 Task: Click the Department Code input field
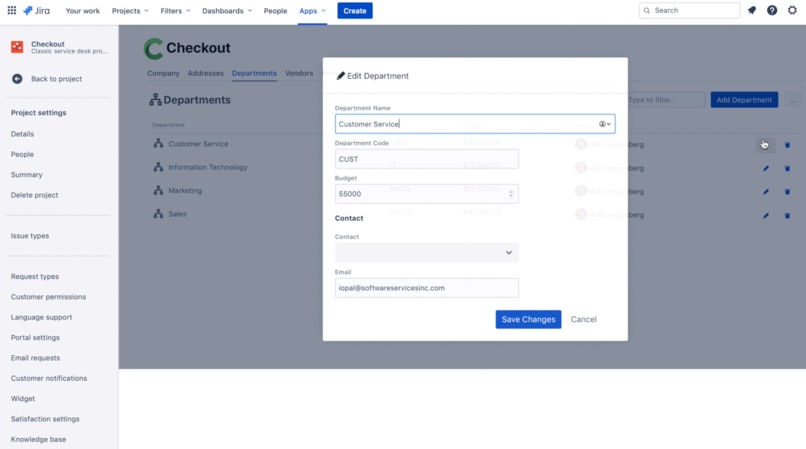click(x=427, y=159)
